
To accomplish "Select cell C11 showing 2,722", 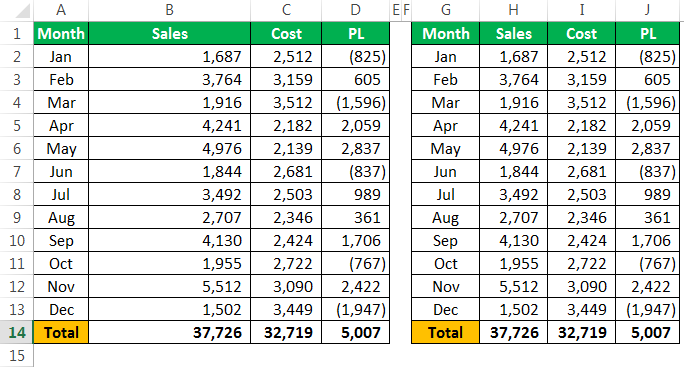I will click(x=286, y=263).
